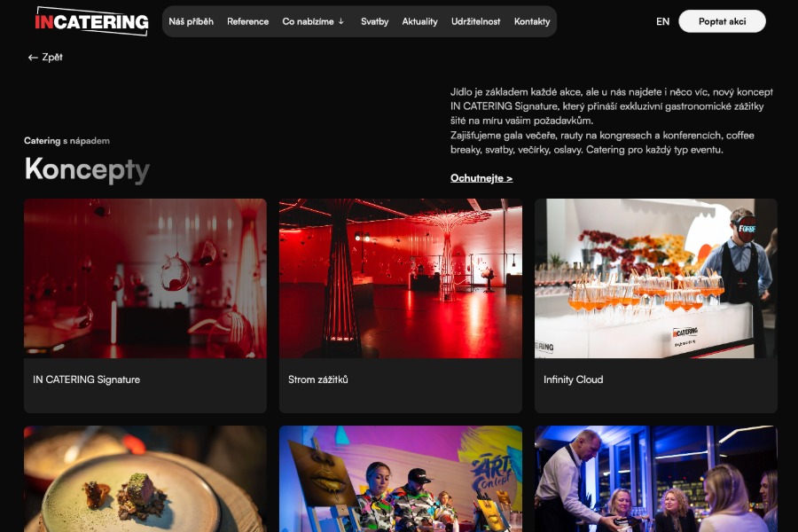The image size is (798, 532).
Task: Open the Náš příběh menu item
Action: click(x=191, y=21)
